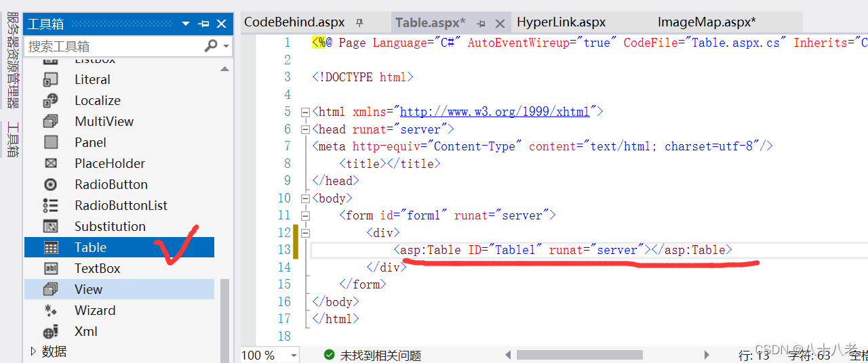Click the <!DOCTYPE html> line
The height and width of the screenshot is (363, 868).
tap(363, 77)
